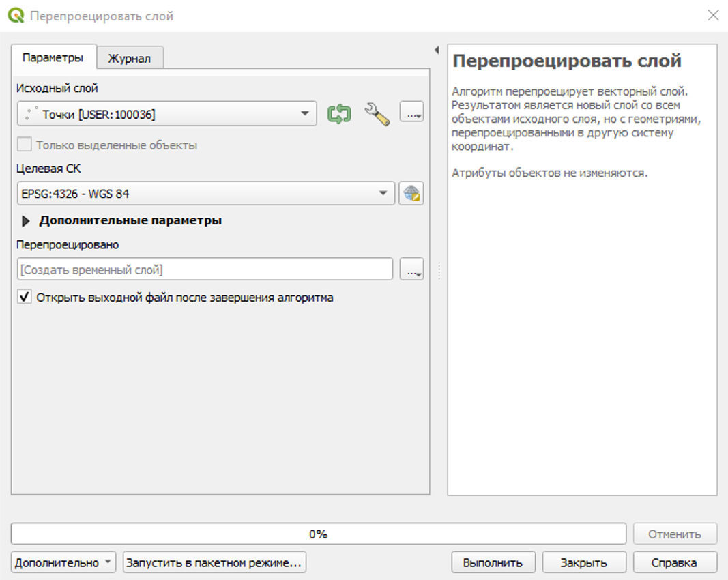Open advanced options wrench icon
The image size is (728, 580).
(377, 114)
